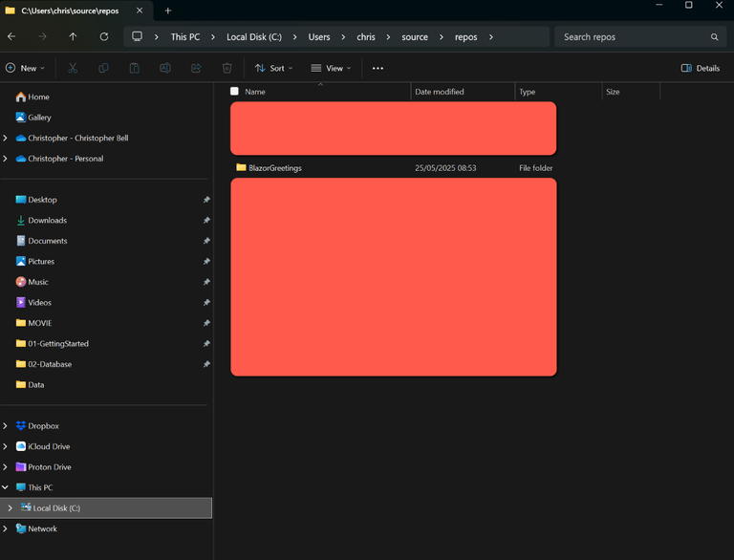Click the See more ellipsis button
734x560 pixels.
point(378,68)
